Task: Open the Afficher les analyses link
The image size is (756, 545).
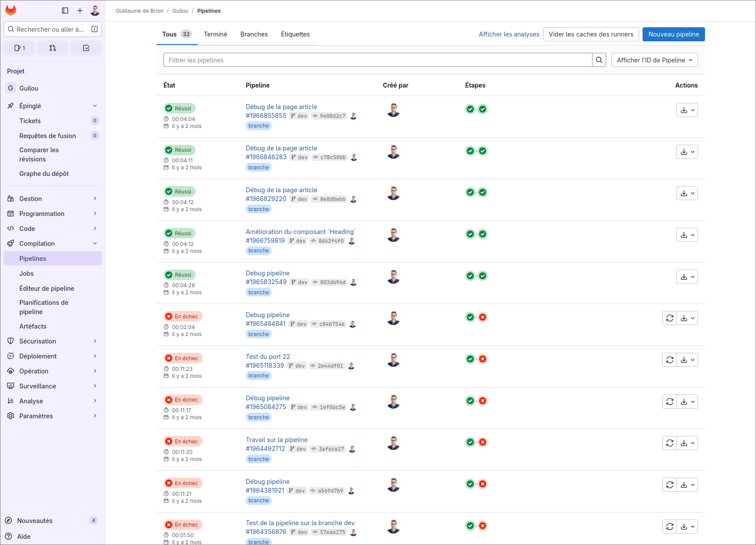Action: [x=509, y=34]
